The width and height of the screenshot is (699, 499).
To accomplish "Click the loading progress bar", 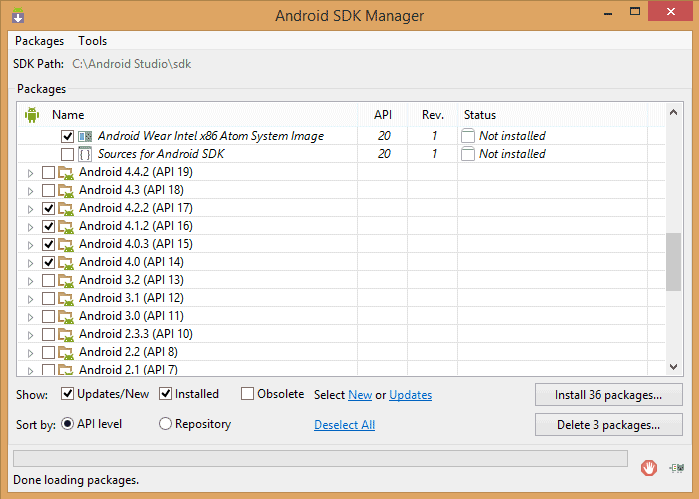I will (321, 458).
